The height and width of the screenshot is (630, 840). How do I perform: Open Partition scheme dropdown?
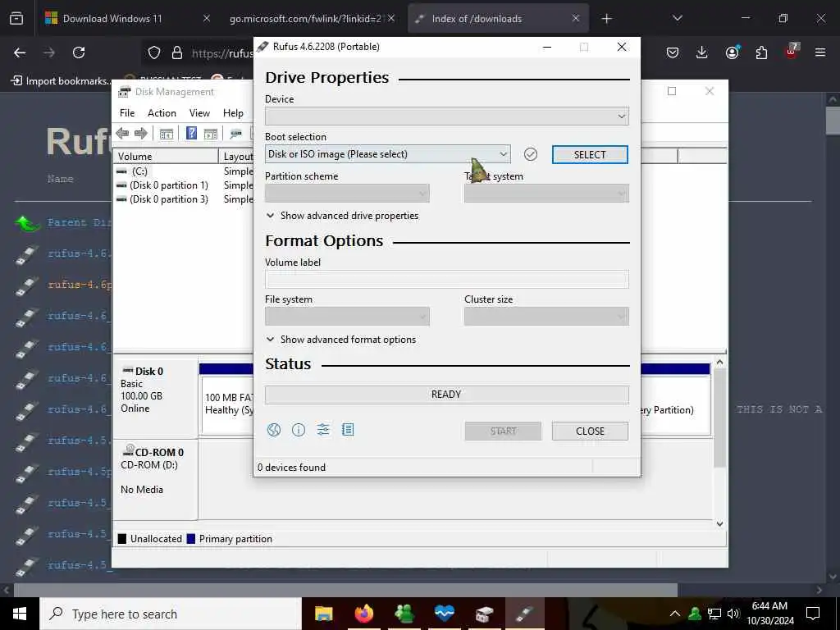[347, 194]
